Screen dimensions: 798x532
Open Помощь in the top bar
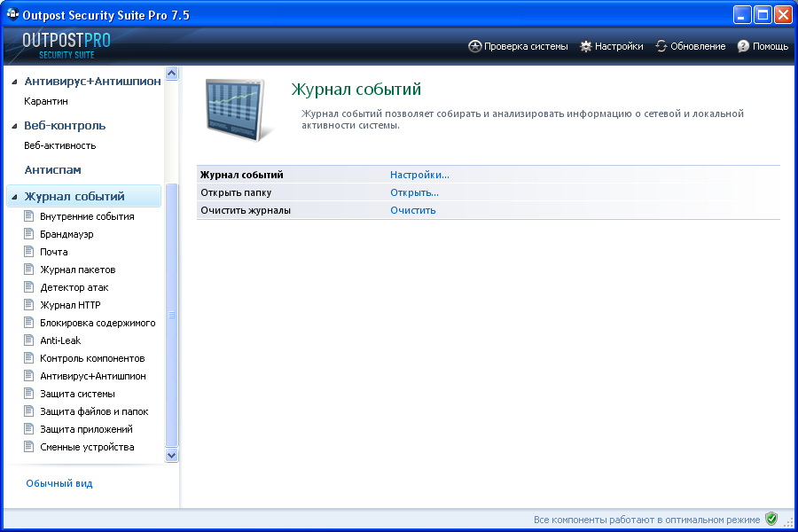coord(763,46)
